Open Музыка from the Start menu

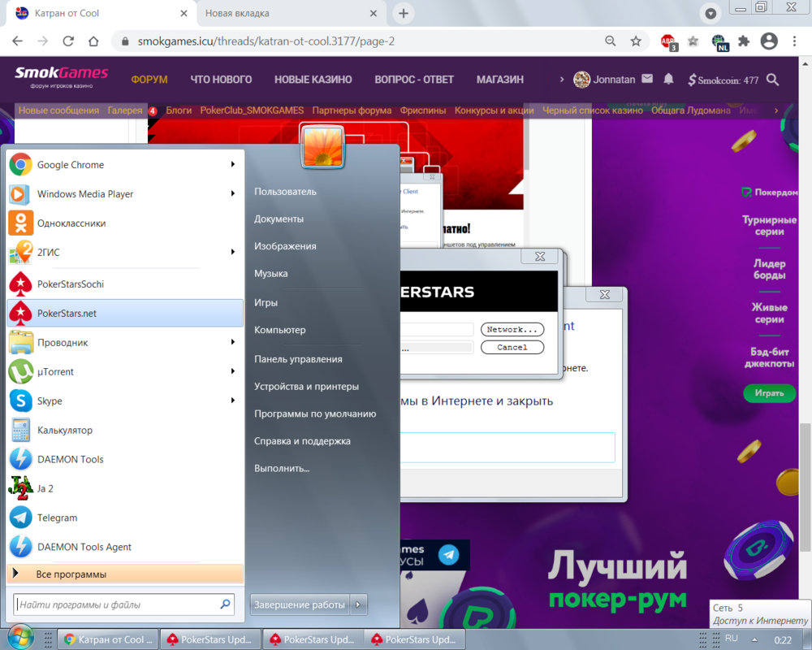pyautogui.click(x=271, y=273)
